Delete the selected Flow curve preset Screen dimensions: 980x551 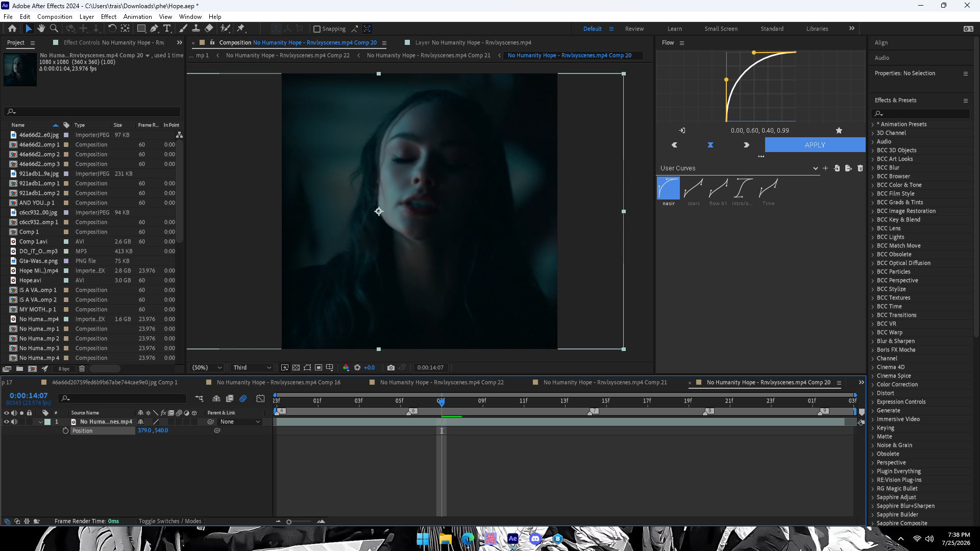860,168
